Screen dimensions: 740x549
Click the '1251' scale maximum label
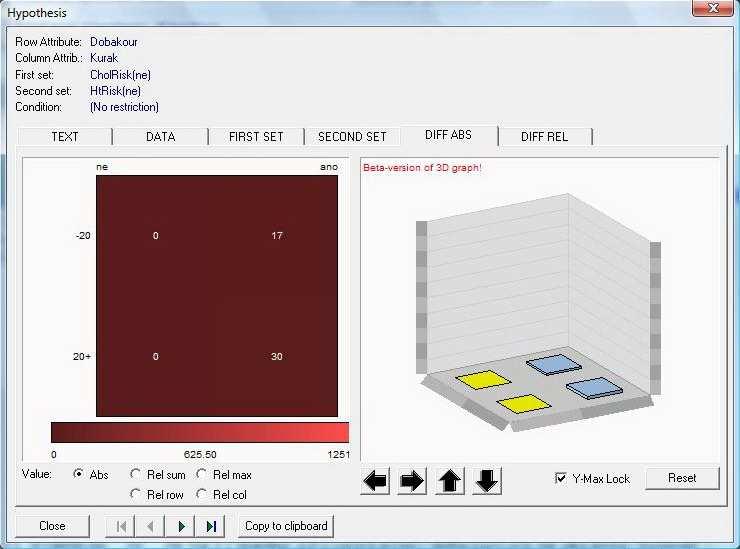[339, 455]
